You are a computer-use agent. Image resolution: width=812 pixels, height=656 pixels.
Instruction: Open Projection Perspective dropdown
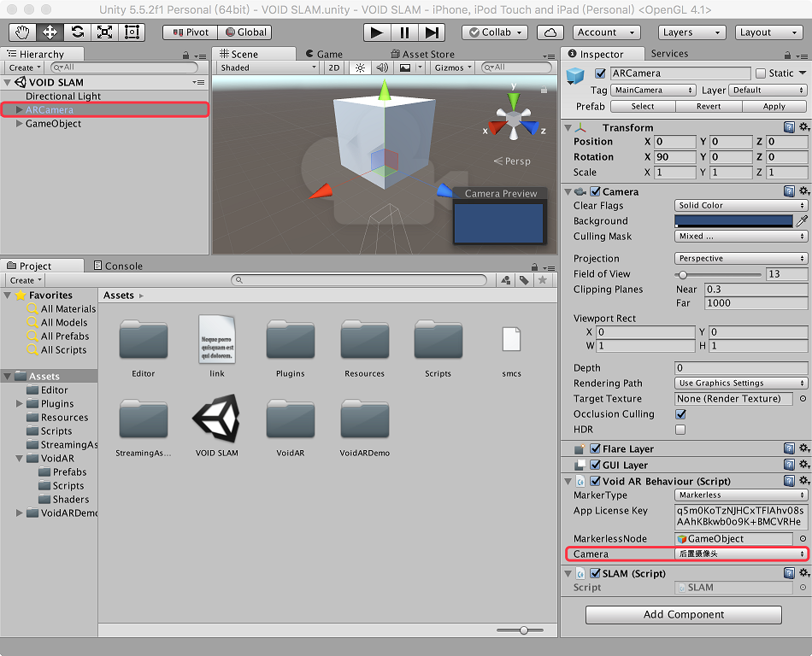(x=740, y=258)
